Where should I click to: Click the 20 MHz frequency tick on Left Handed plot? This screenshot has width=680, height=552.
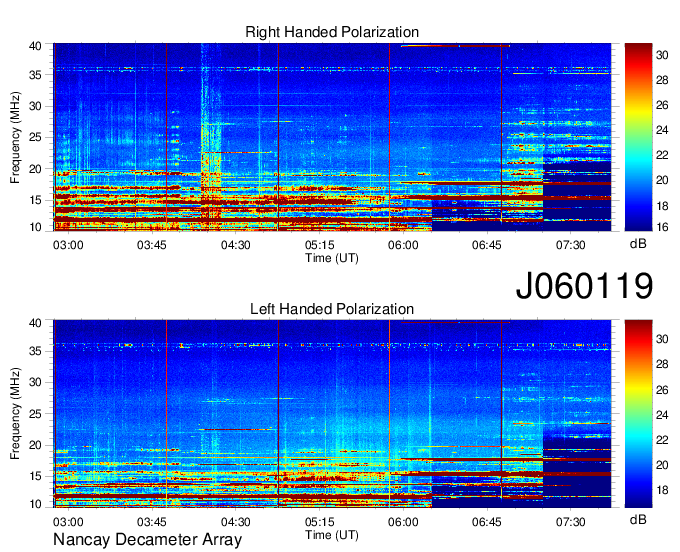coord(35,445)
